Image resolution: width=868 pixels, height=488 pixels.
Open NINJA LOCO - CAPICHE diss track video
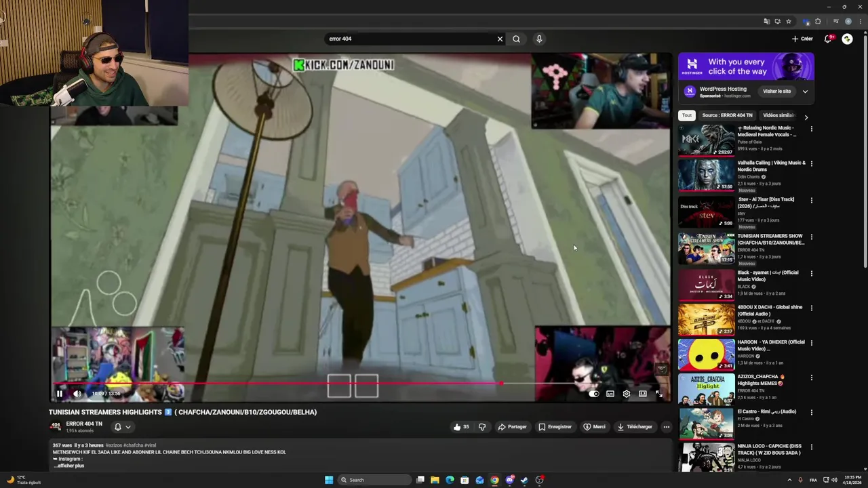click(x=706, y=458)
